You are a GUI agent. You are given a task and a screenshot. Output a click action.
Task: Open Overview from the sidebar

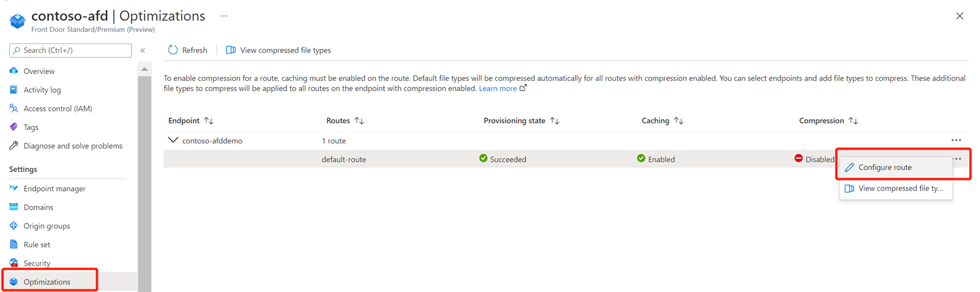[x=39, y=71]
